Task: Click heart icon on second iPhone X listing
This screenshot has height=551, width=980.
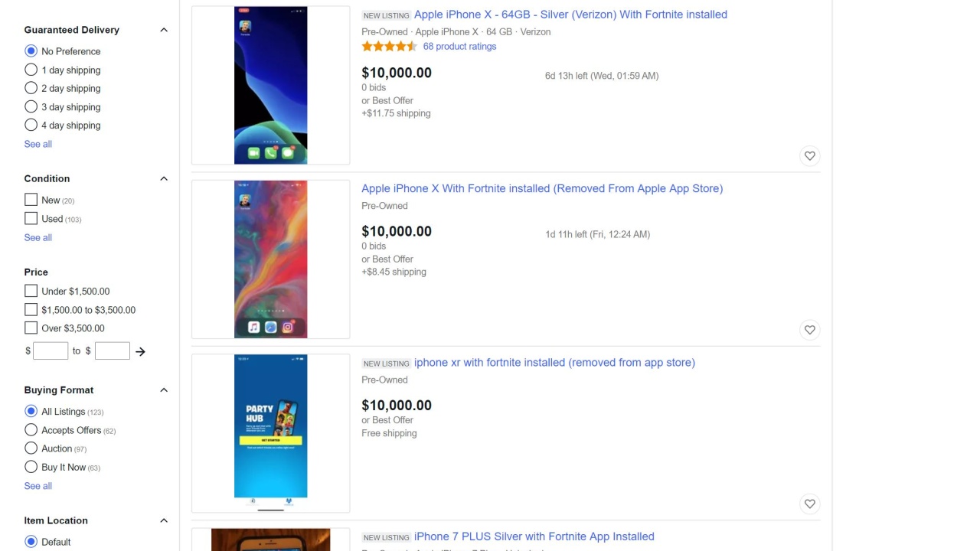Action: click(809, 330)
